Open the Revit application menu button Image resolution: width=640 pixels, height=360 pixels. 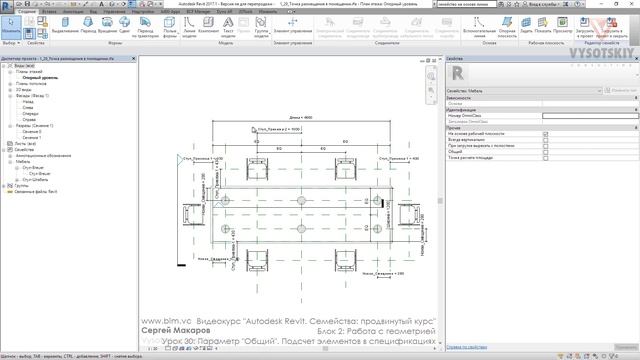[7, 6]
